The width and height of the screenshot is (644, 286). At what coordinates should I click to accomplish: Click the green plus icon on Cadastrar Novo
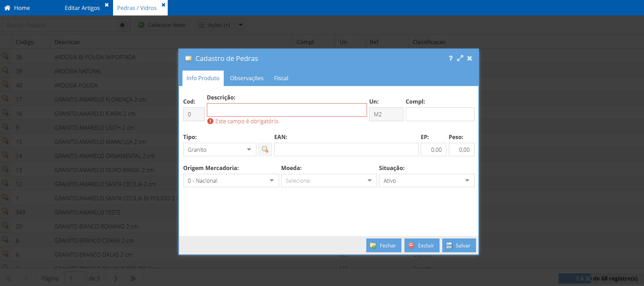(141, 25)
